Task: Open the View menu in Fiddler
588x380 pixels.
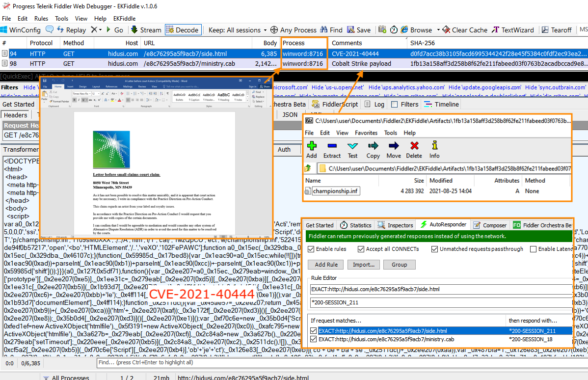Action: click(x=81, y=18)
